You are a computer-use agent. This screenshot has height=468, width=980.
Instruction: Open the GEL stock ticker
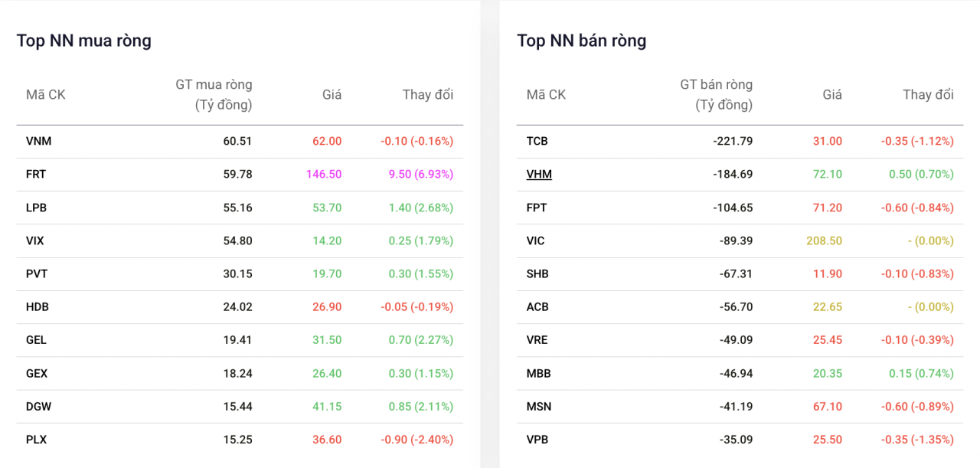36,339
